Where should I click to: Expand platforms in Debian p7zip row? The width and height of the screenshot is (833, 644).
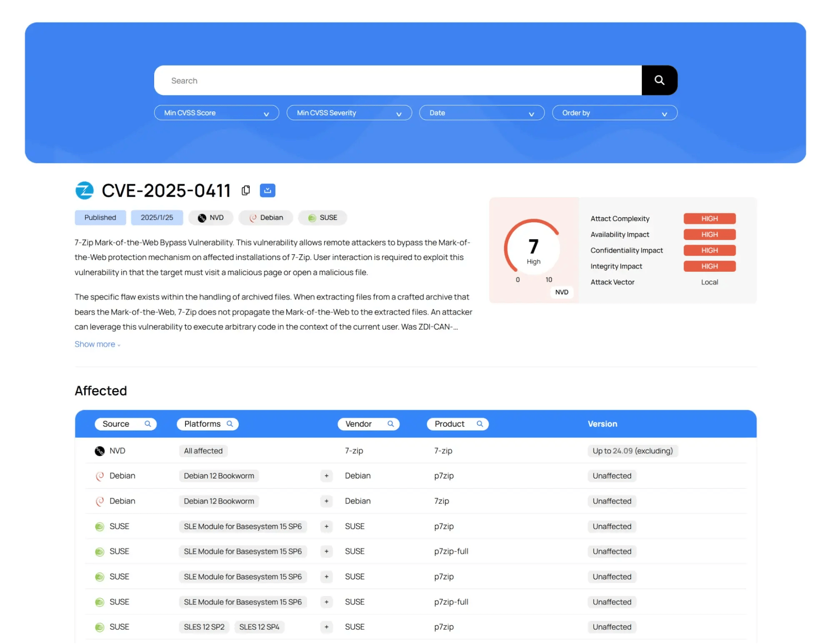326,476
